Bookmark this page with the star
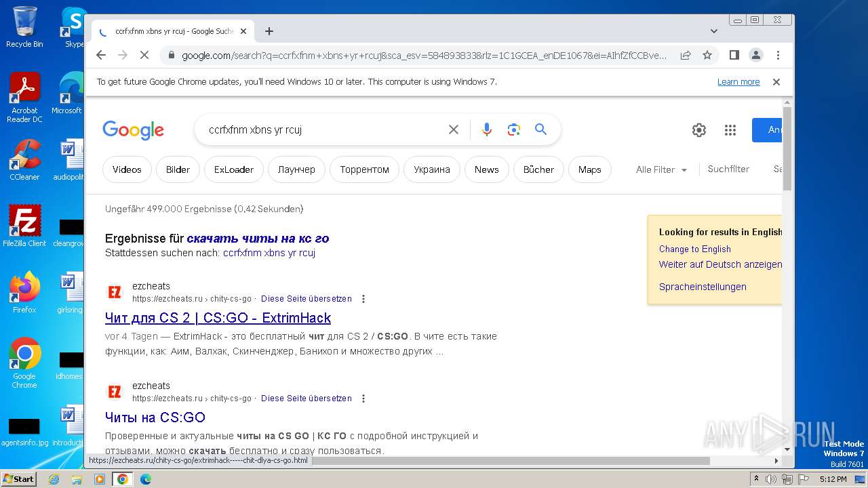The height and width of the screenshot is (488, 868). click(x=707, y=55)
